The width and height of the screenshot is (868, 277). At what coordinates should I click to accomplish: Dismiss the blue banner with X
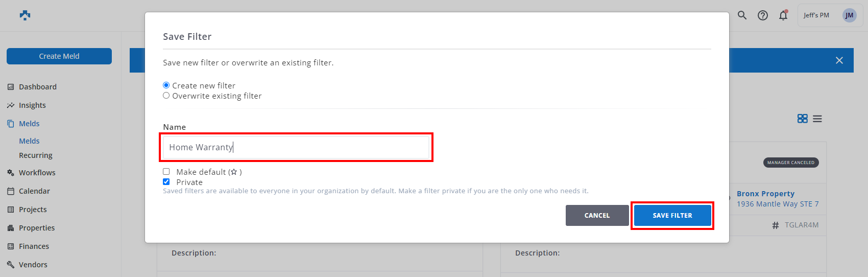tap(839, 60)
